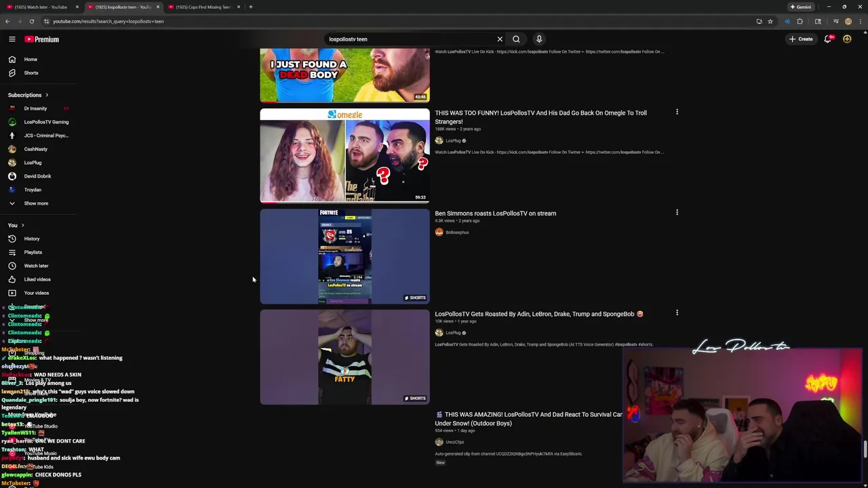This screenshot has height=488, width=868.
Task: Click the Create button
Action: click(x=801, y=39)
